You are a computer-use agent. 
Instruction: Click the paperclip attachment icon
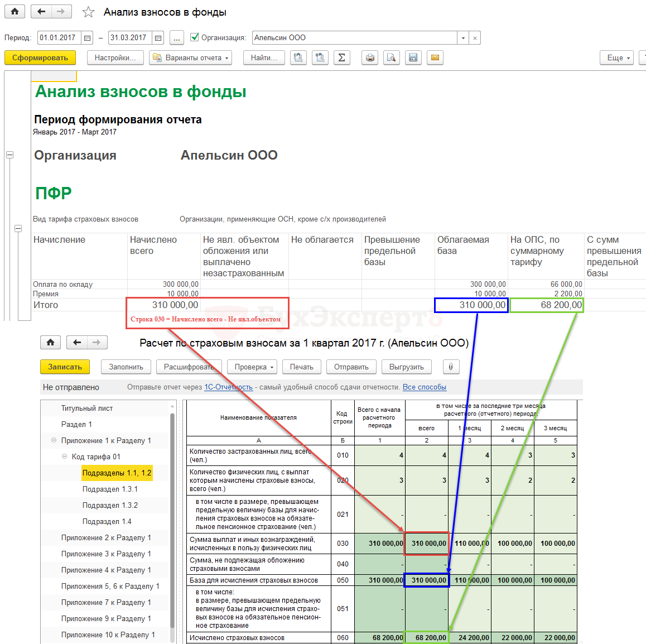pos(451,367)
